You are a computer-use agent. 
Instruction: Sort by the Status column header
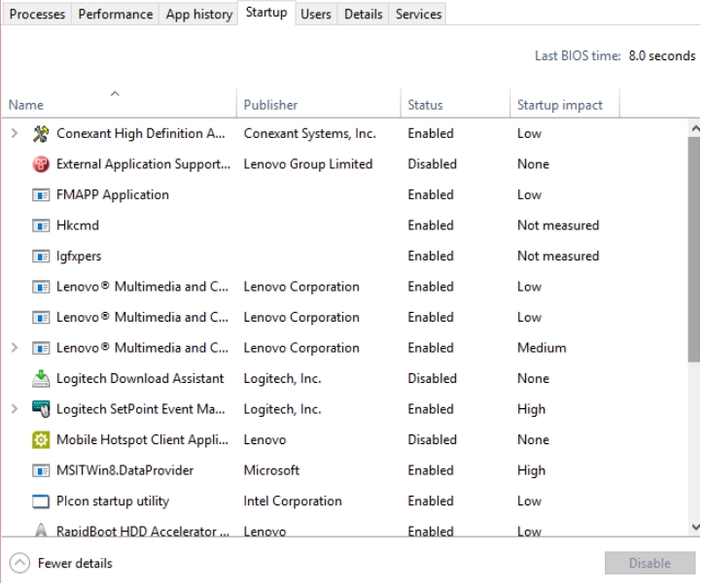tap(456, 103)
